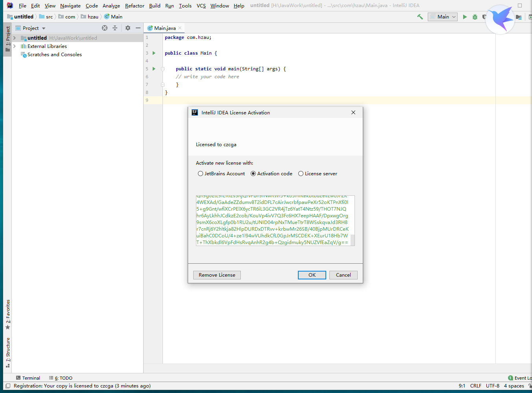Screen dimensions: 532x393
Task: Open the Window menu
Action: pos(220,6)
